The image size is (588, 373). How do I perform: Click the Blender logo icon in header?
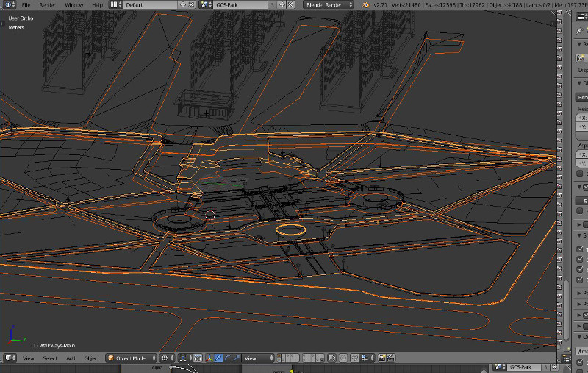[365, 5]
